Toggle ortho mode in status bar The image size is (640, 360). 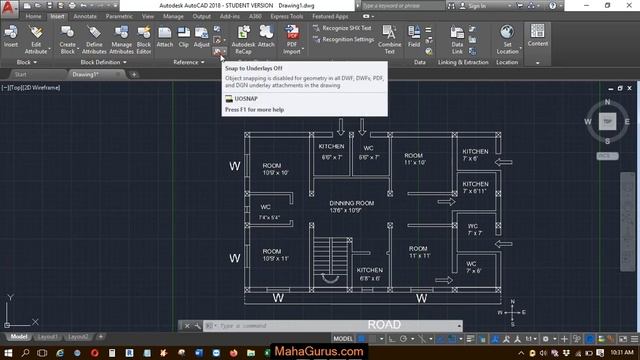pyautogui.click(x=392, y=339)
